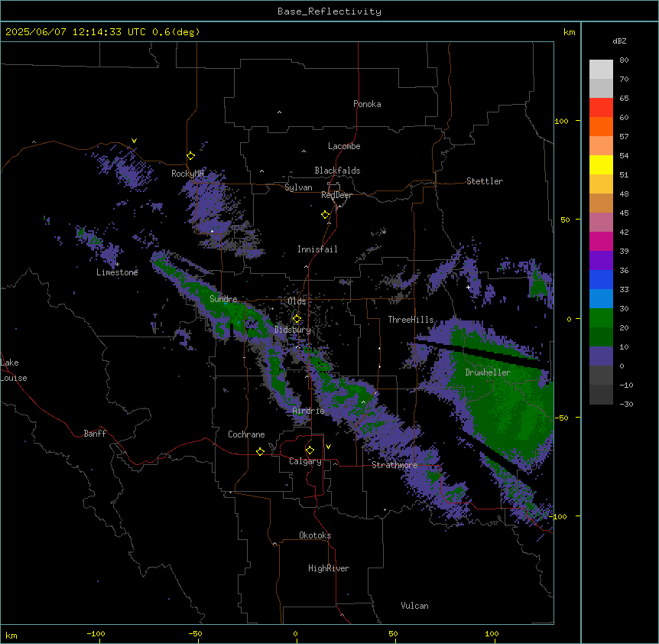Pick the light blue 30-33 dBZ swatch

click(601, 299)
